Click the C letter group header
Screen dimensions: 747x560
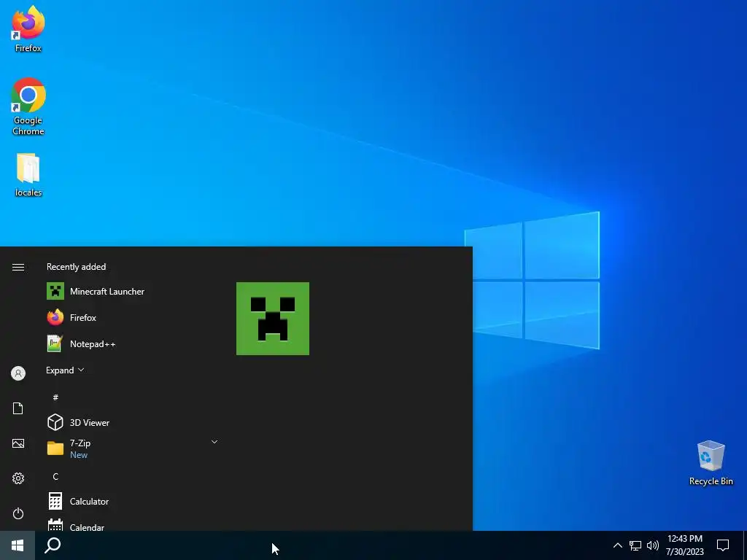click(x=55, y=476)
